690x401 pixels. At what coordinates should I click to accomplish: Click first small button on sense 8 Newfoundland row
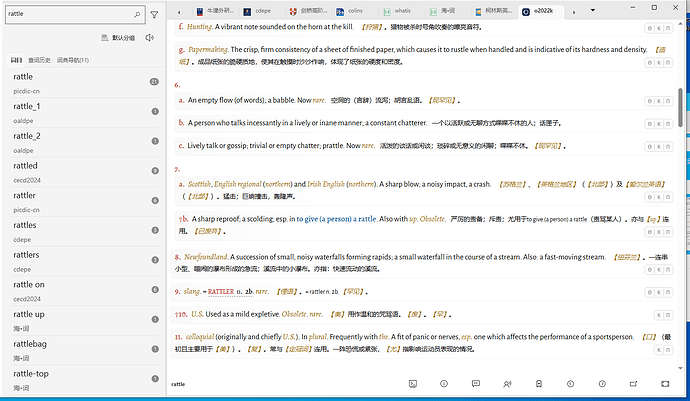[650, 269]
